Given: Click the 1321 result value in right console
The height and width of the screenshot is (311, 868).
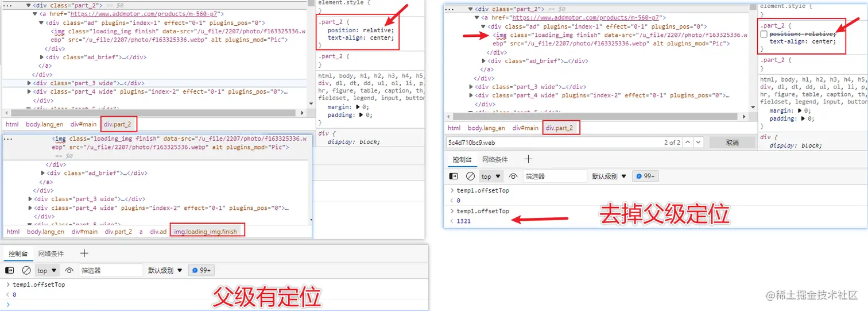Looking at the screenshot, I should (x=464, y=221).
